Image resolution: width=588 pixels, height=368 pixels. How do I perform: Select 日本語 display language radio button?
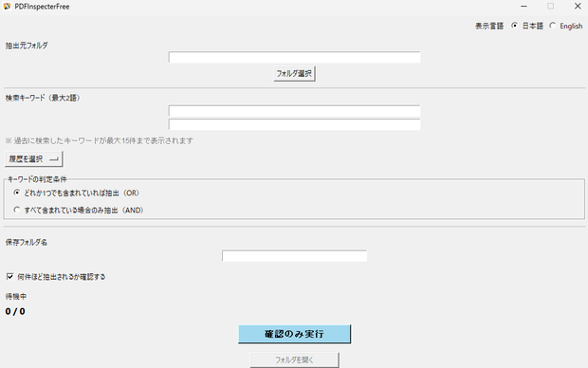514,26
